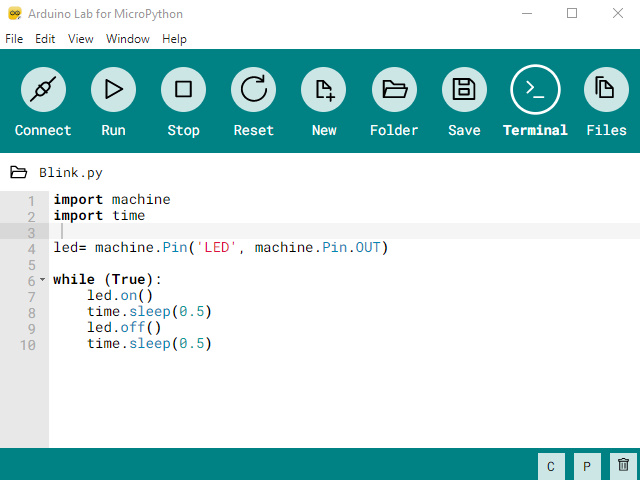Create a new file with New icon

coord(324,89)
